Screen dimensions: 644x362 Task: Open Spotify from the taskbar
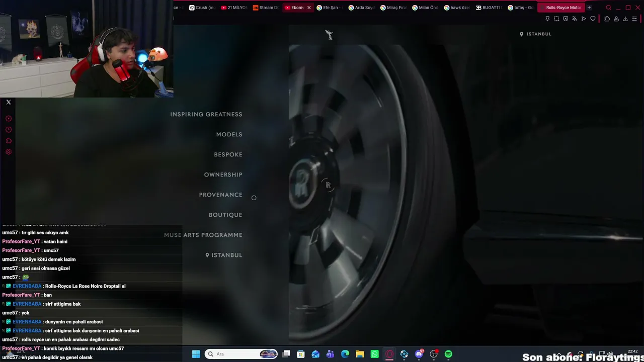click(x=448, y=354)
